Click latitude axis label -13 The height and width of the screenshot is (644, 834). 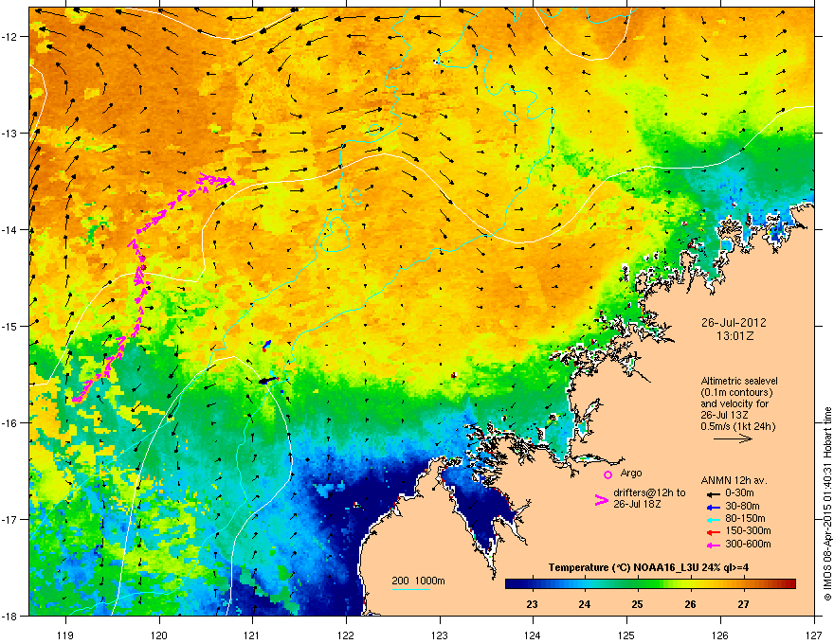[10, 133]
